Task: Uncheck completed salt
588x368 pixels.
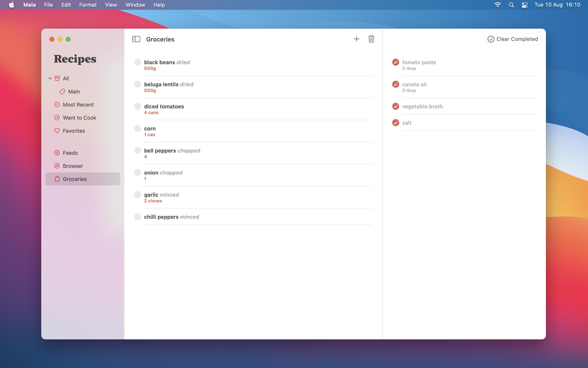Action: point(395,123)
